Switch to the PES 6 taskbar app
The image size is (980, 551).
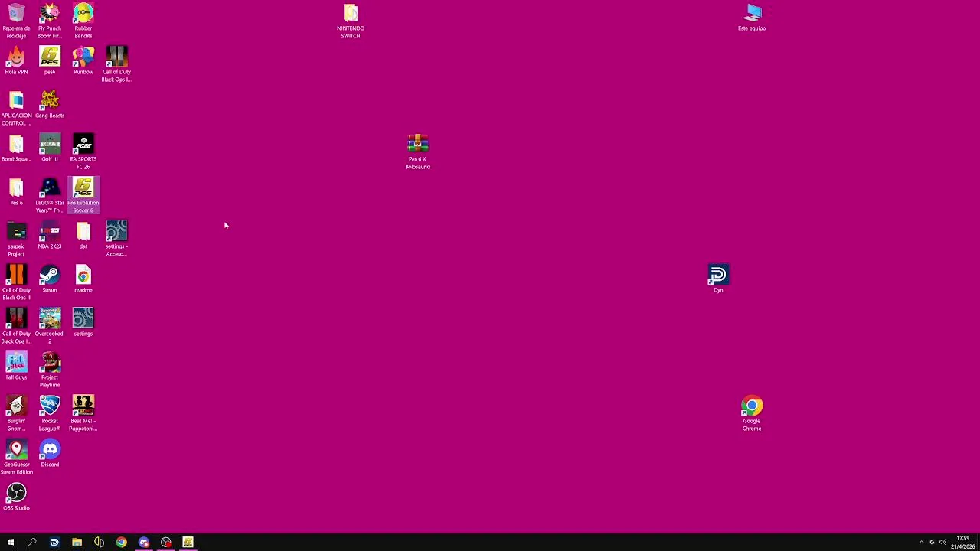point(188,542)
